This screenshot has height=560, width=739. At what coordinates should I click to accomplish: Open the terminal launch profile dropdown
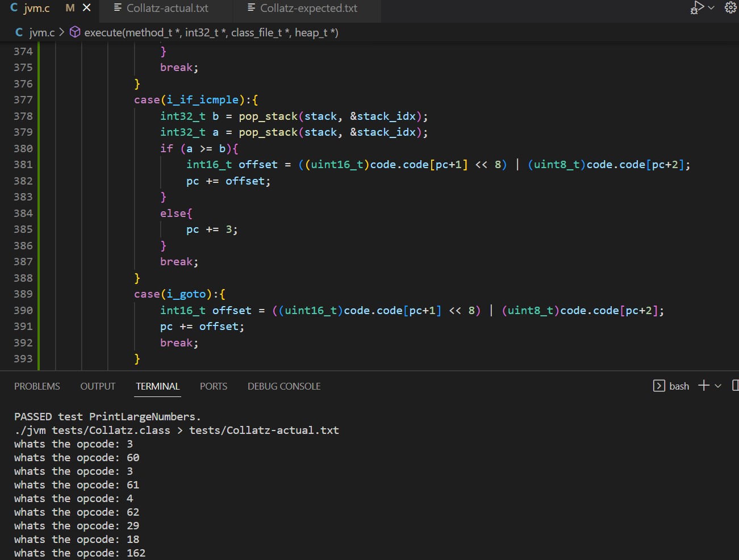coord(718,386)
